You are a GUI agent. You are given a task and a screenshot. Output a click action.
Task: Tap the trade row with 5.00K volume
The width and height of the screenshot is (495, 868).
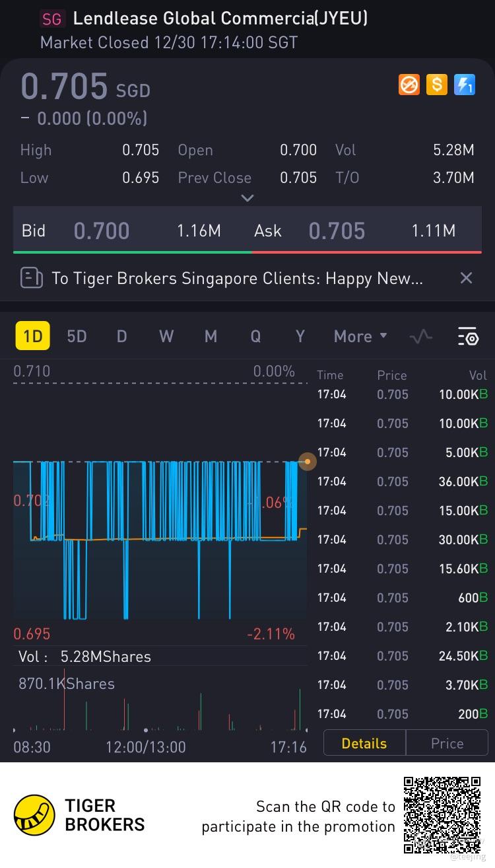403,452
